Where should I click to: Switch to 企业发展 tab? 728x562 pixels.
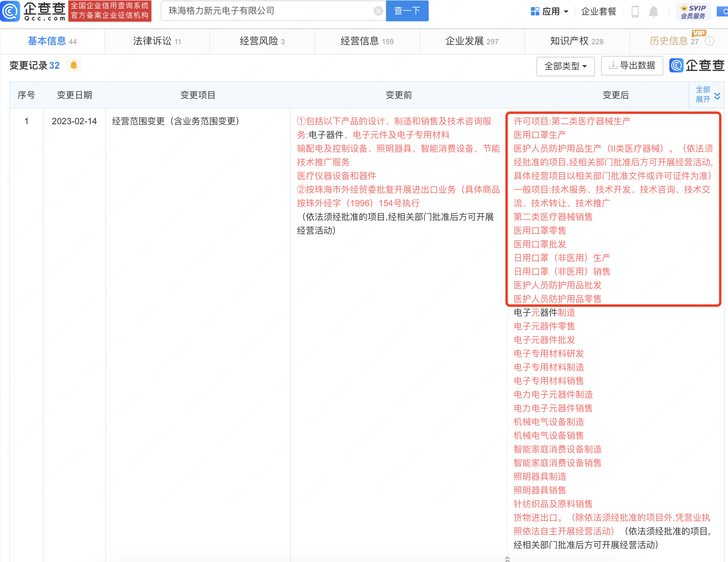pyautogui.click(x=472, y=41)
